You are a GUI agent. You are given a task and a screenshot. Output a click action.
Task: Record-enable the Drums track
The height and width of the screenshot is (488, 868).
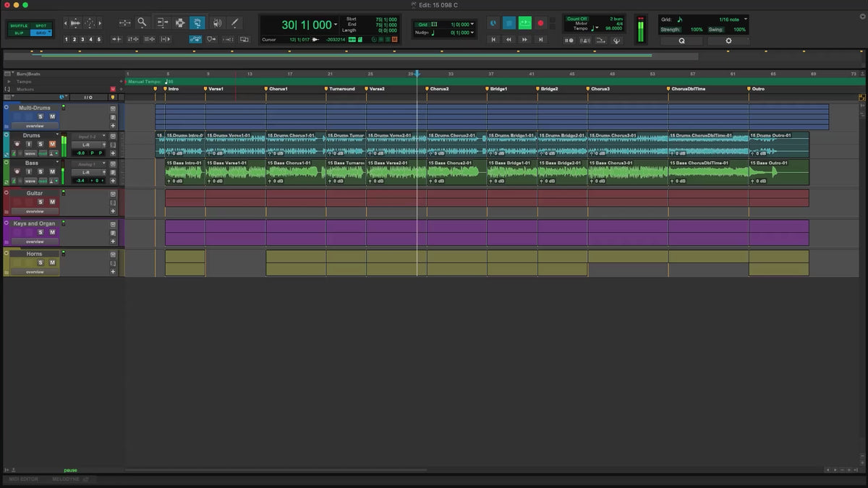pos(17,144)
